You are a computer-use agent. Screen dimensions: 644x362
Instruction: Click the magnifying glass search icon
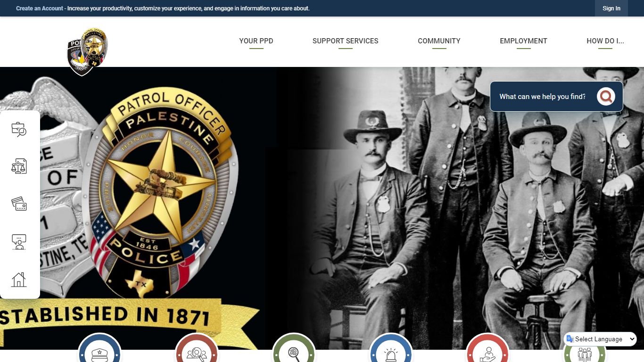[x=606, y=97]
